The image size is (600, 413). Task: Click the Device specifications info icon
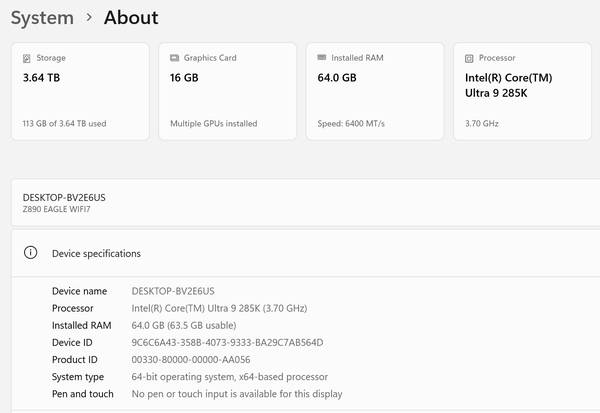(x=31, y=253)
